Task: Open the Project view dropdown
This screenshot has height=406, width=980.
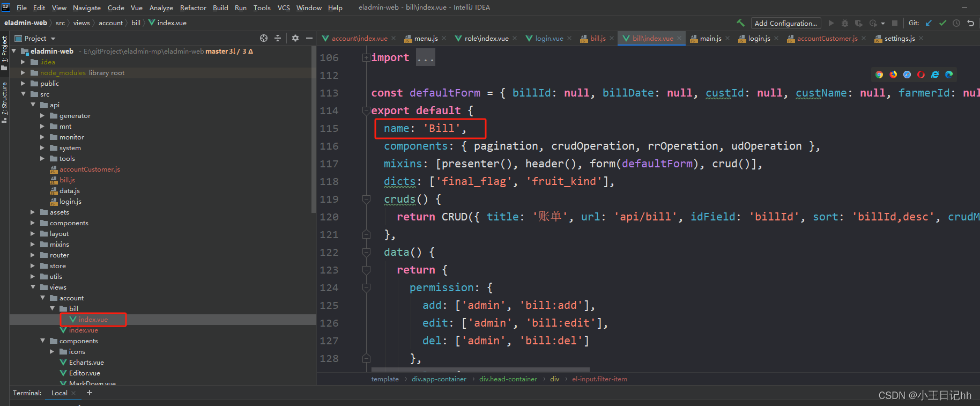Action: pyautogui.click(x=53, y=39)
